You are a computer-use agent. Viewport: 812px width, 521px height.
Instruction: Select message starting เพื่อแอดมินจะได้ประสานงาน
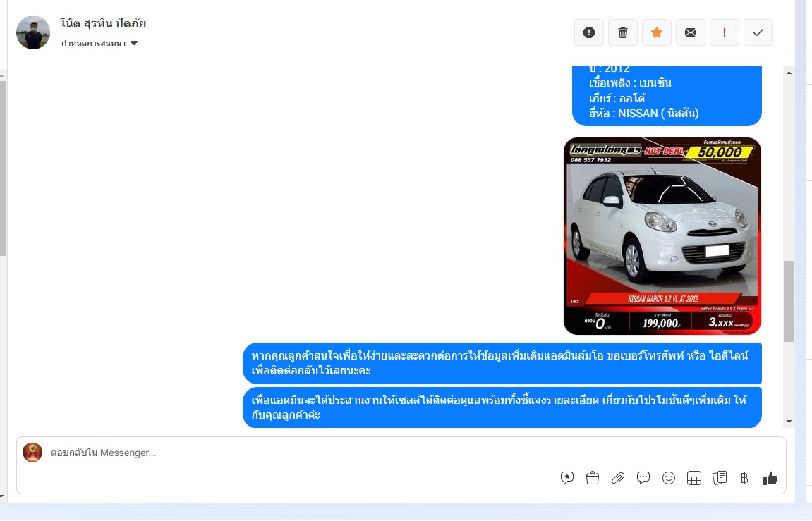tap(502, 407)
